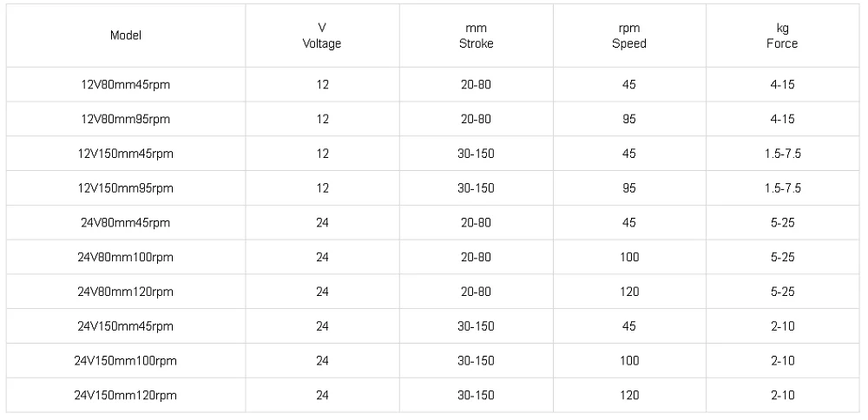Select the 24V150mm45rpm model cell
Image resolution: width=868 pixels, height=420 pixels.
(x=126, y=326)
